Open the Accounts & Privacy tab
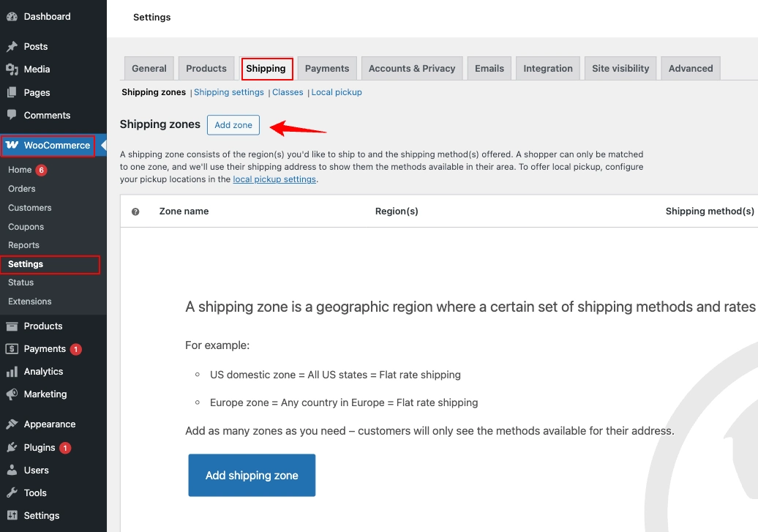The width and height of the screenshot is (758, 532). (x=412, y=69)
